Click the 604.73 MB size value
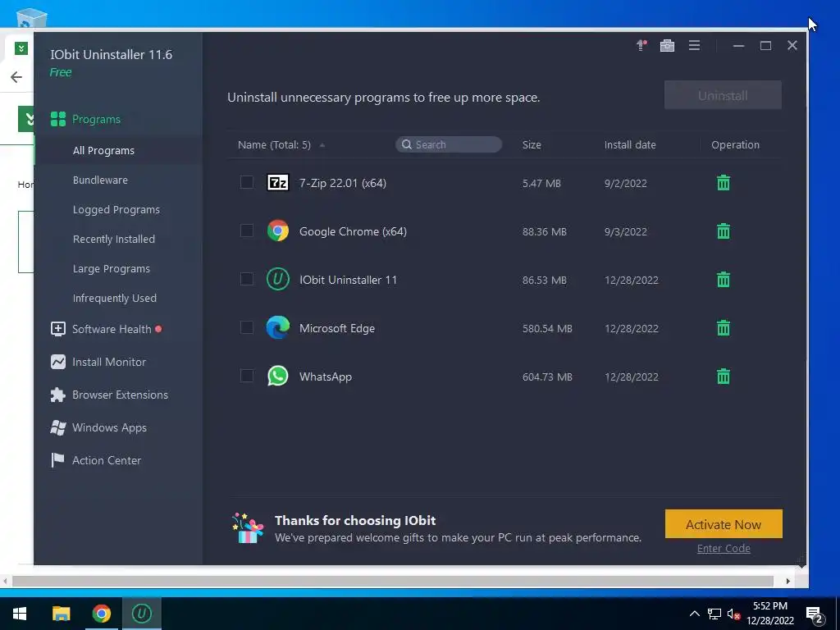This screenshot has width=840, height=630. coord(547,377)
